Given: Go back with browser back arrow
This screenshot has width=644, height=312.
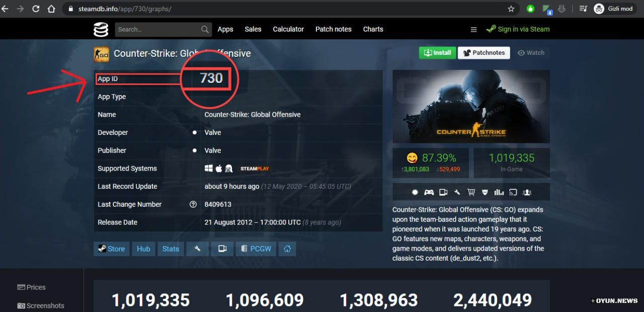Looking at the screenshot, I should click(5, 9).
